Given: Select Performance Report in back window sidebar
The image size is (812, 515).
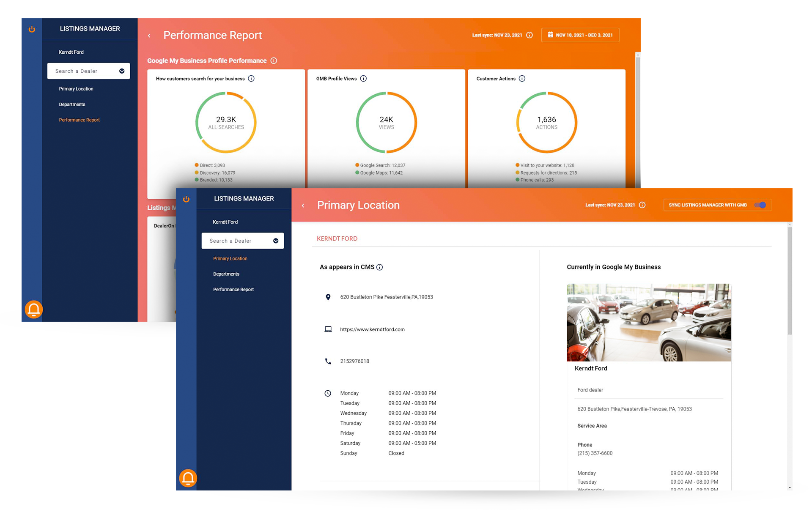Looking at the screenshot, I should 80,120.
